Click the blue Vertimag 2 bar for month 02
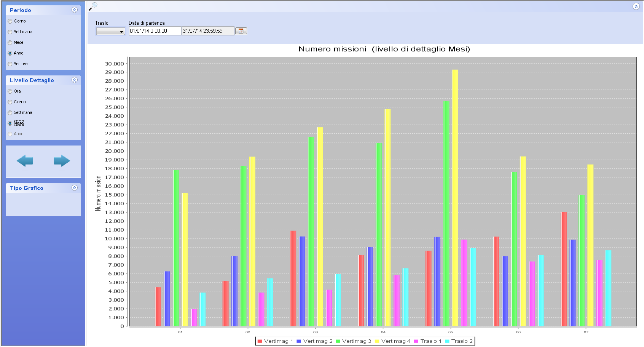This screenshot has width=644, height=347. pos(235,291)
